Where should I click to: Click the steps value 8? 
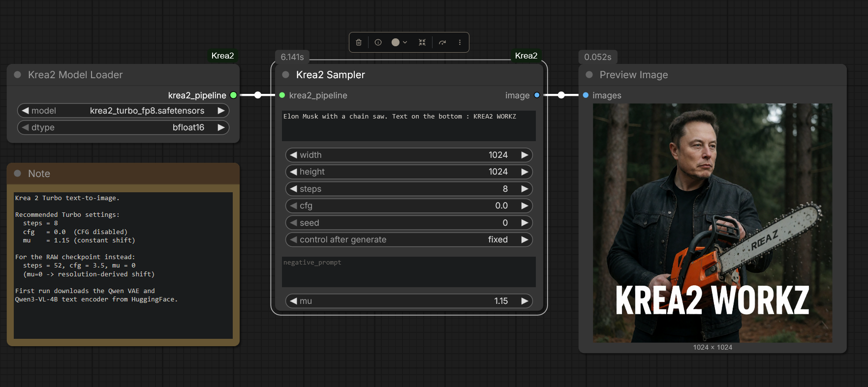point(505,189)
